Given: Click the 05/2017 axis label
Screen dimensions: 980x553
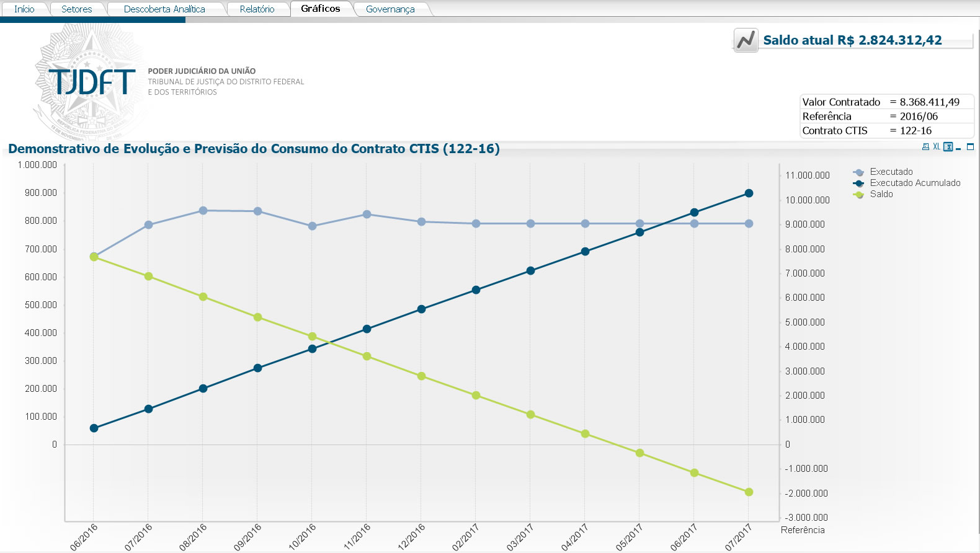Looking at the screenshot, I should [630, 537].
